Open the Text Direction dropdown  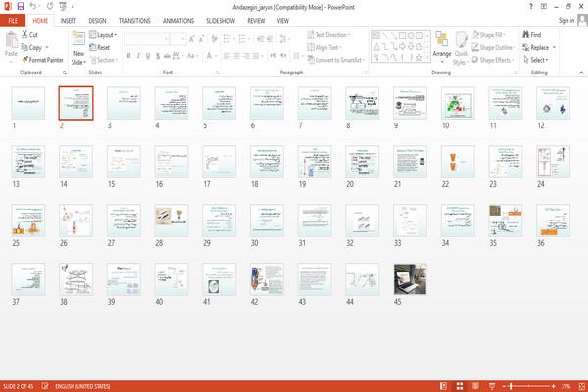(x=329, y=35)
